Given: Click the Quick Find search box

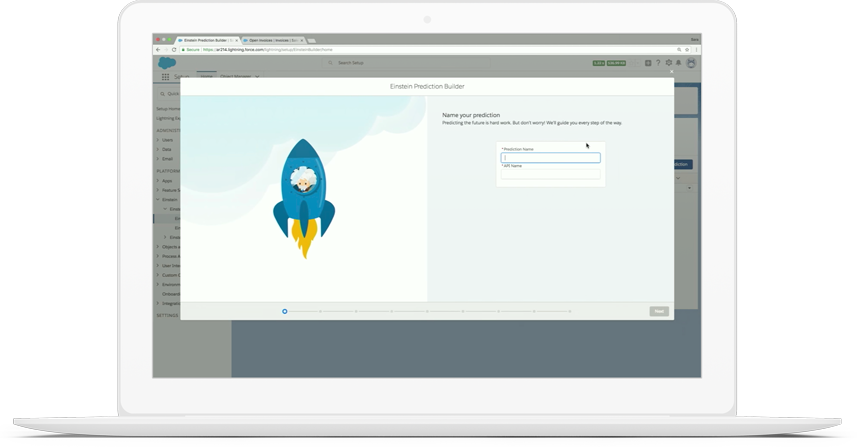Looking at the screenshot, I should tap(168, 94).
